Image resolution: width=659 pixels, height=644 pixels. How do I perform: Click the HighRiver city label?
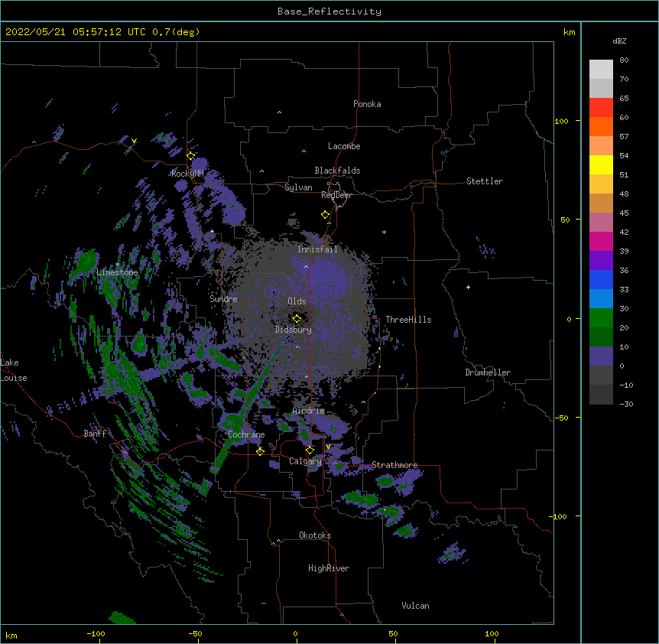[x=329, y=568]
